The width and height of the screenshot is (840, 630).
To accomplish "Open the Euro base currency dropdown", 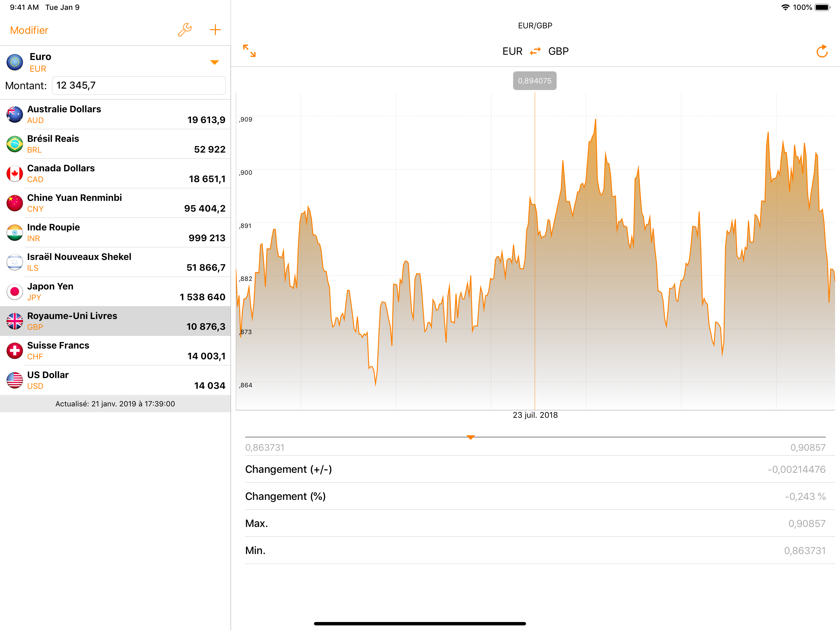I will coord(214,62).
